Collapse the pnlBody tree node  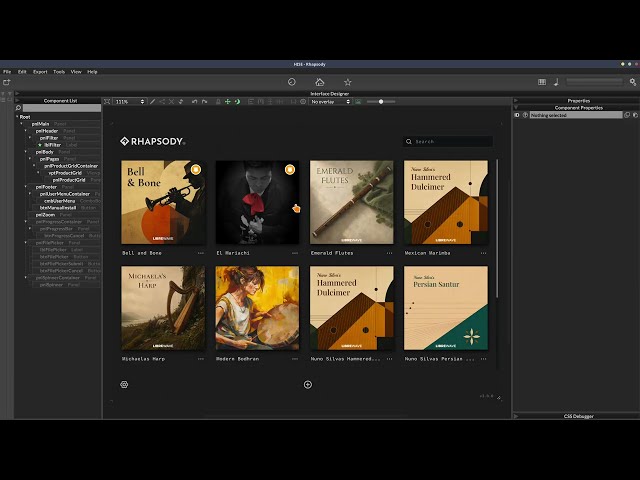point(25,152)
